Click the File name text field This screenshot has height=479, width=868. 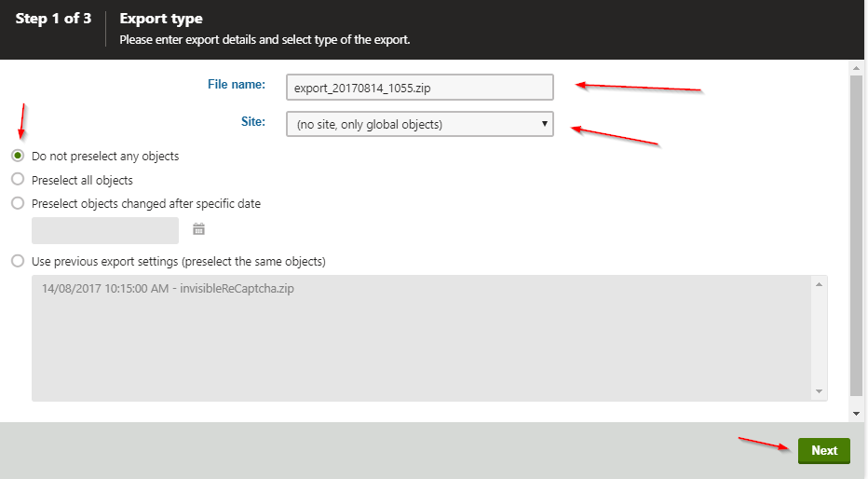[x=419, y=87]
